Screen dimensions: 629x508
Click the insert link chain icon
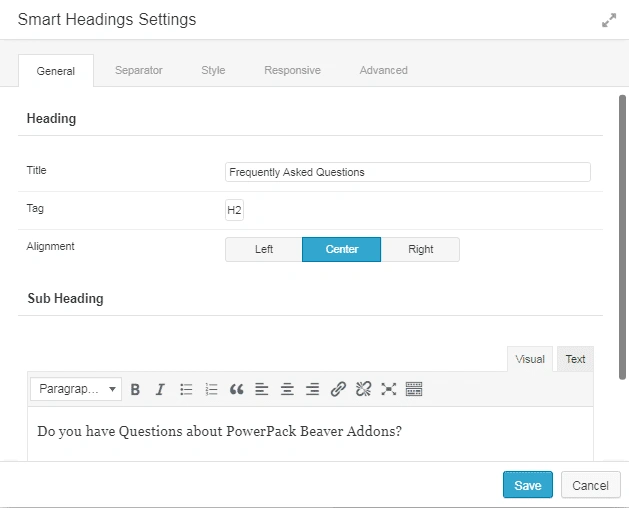[338, 389]
